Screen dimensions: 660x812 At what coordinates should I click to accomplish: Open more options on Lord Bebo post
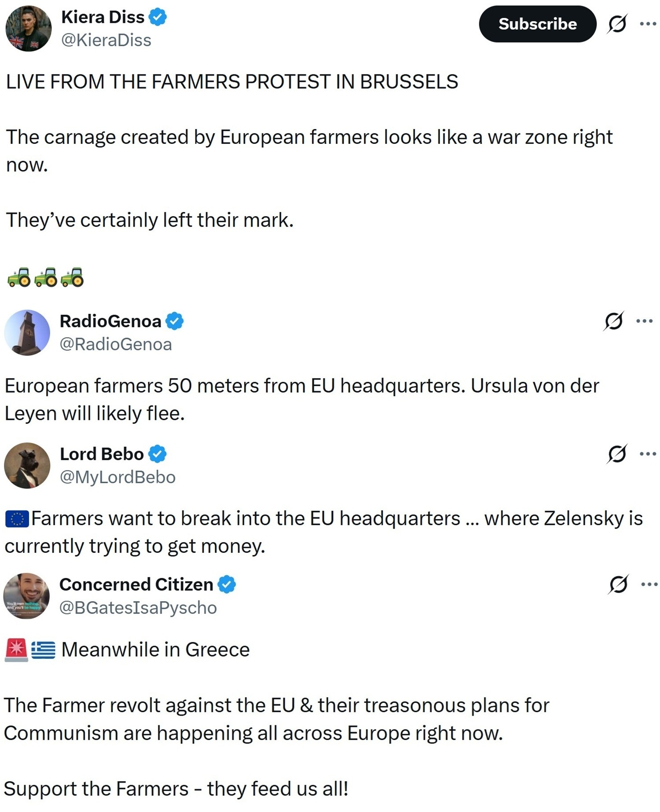(x=648, y=454)
